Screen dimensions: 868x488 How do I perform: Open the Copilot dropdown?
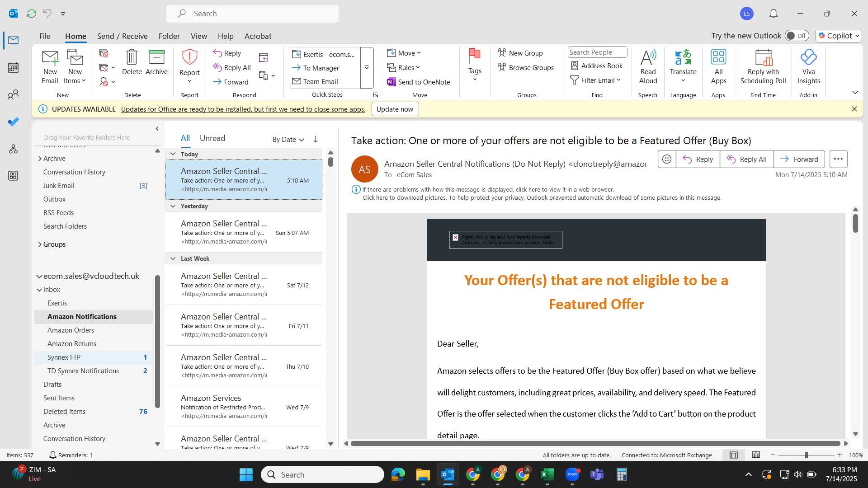click(x=838, y=36)
